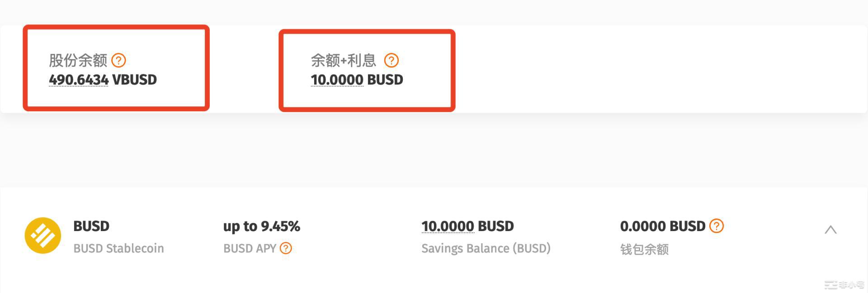This screenshot has height=293, width=868.
Task: Click the yellow BUSD coin logo
Action: point(43,236)
